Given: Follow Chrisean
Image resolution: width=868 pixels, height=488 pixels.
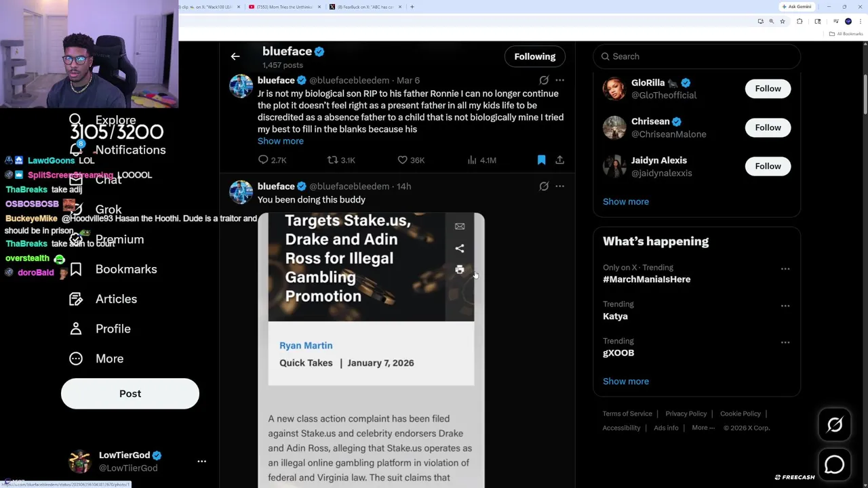Looking at the screenshot, I should [x=768, y=127].
